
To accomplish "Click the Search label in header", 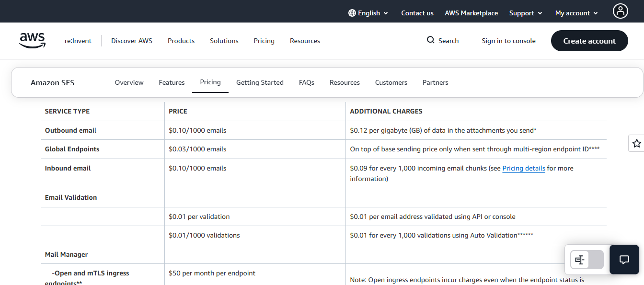I will click(x=448, y=41).
